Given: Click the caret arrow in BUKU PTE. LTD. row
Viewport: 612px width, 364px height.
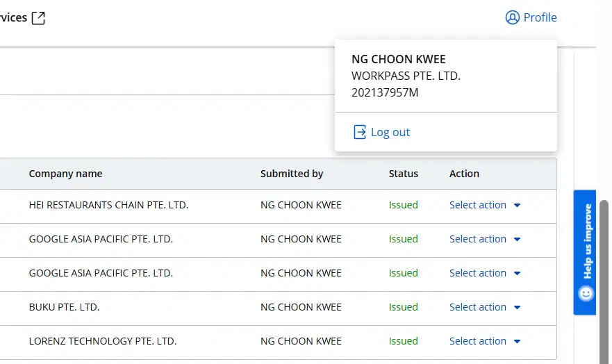Looking at the screenshot, I should [517, 308].
